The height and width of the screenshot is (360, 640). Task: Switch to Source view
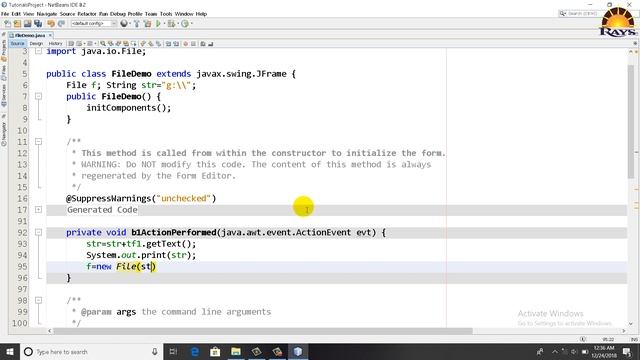(18, 44)
